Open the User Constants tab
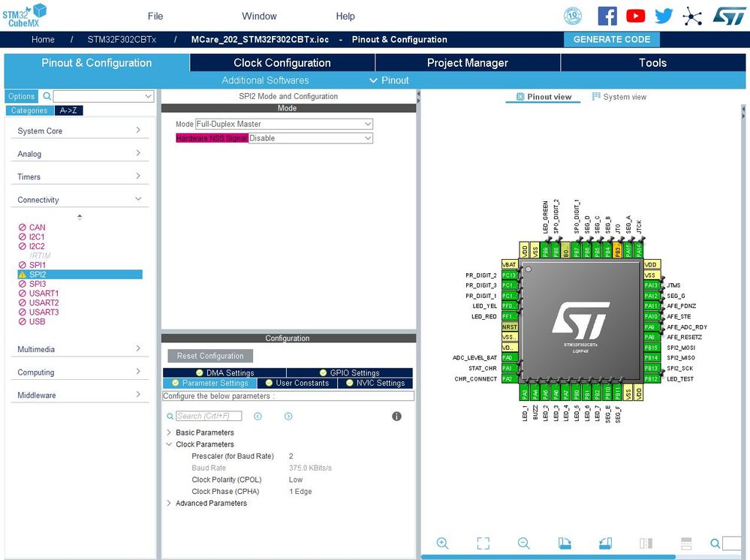750x560 pixels. tap(297, 383)
